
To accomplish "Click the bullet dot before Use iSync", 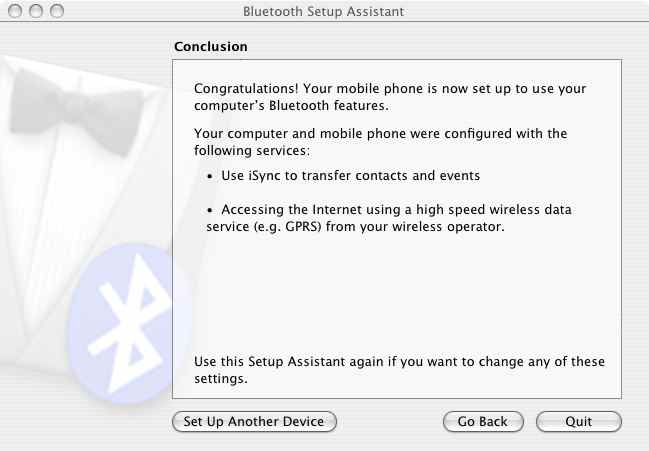I will (x=210, y=176).
